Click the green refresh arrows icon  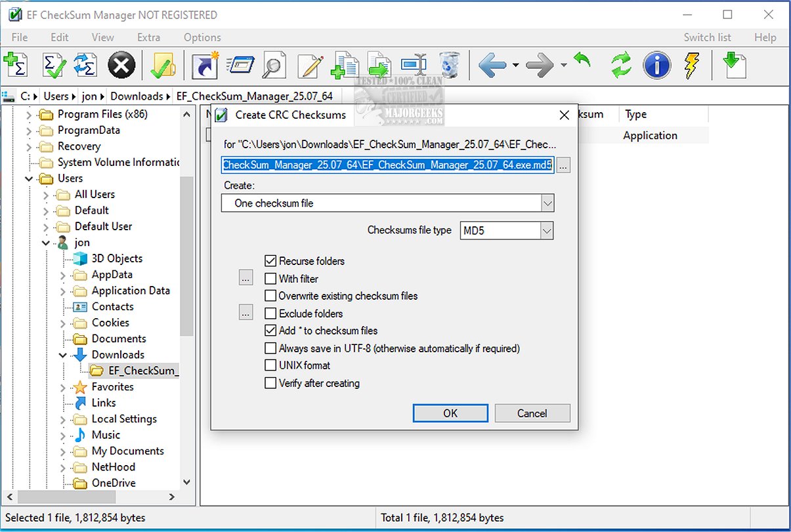tap(621, 65)
